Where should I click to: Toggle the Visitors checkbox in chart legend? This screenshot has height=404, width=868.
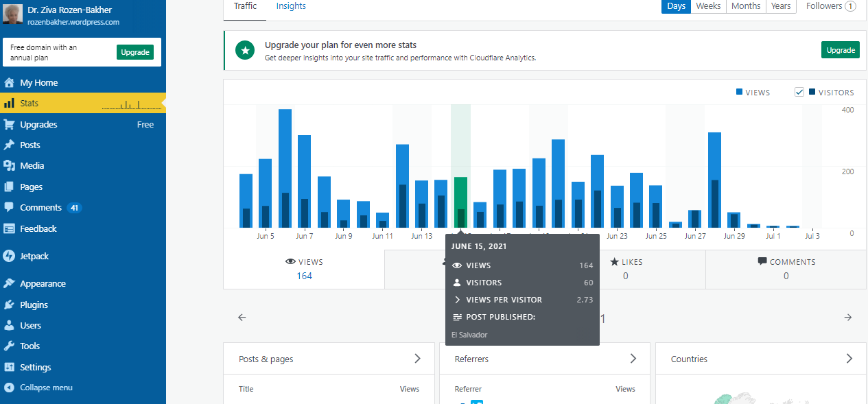799,92
